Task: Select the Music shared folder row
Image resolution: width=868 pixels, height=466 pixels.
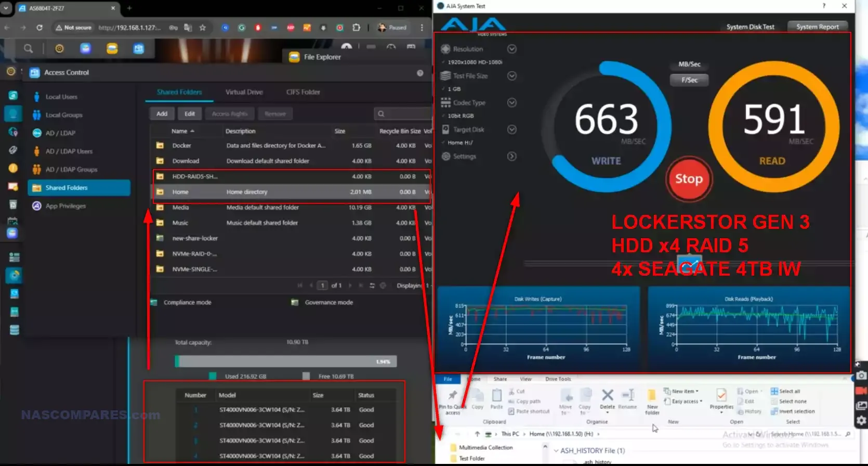Action: [x=292, y=223]
